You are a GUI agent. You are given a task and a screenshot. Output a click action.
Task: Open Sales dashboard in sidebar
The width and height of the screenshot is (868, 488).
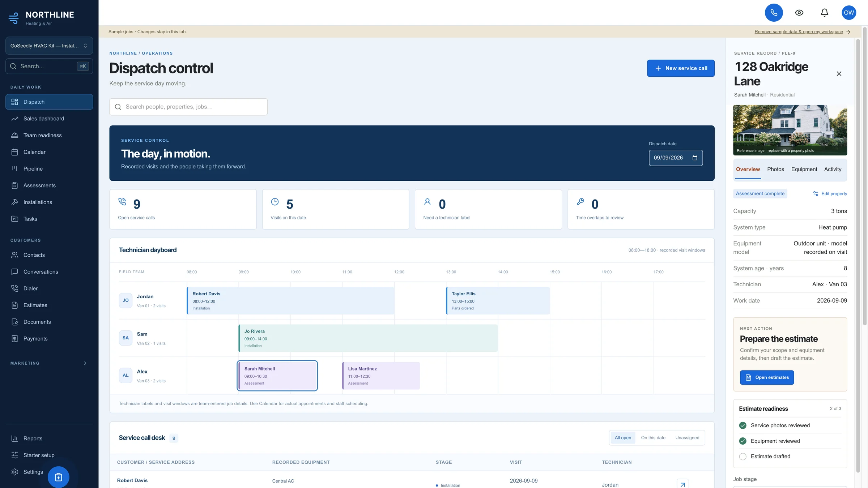(49, 119)
